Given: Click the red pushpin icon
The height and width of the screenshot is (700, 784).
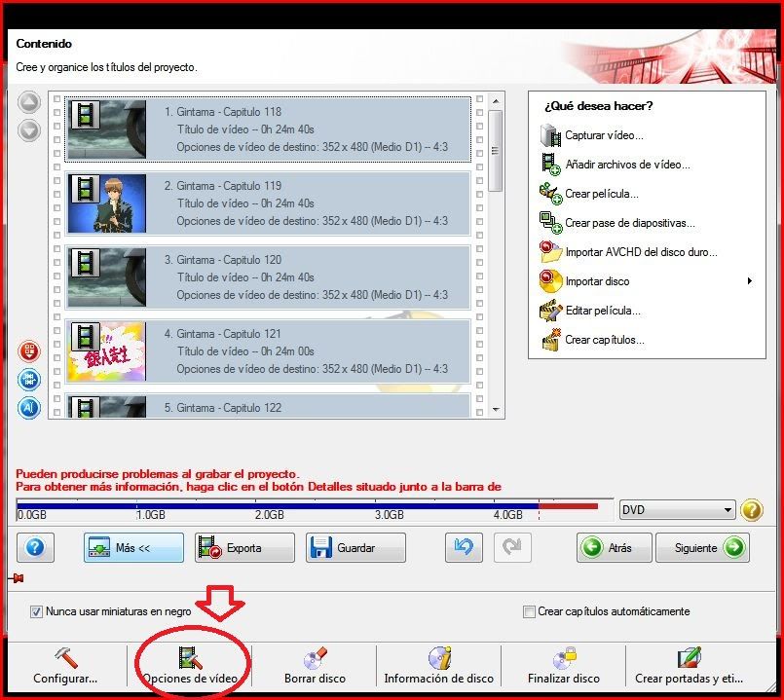Looking at the screenshot, I should 17,578.
